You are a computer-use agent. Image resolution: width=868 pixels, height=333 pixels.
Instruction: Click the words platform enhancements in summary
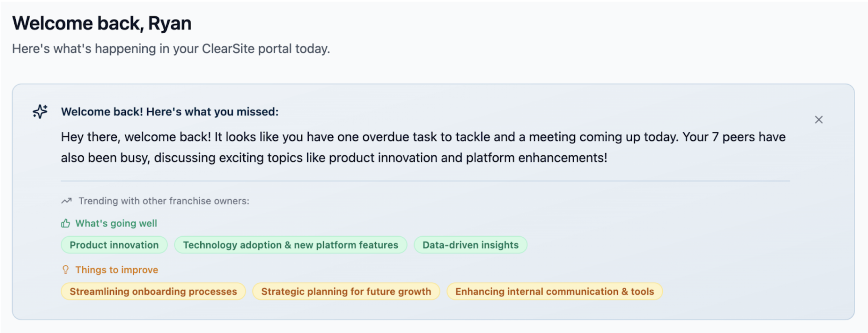click(x=536, y=158)
